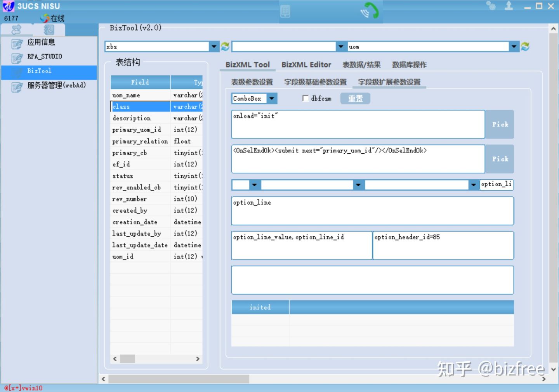
Task: Click the online status icon beside 在线
Action: coord(45,18)
